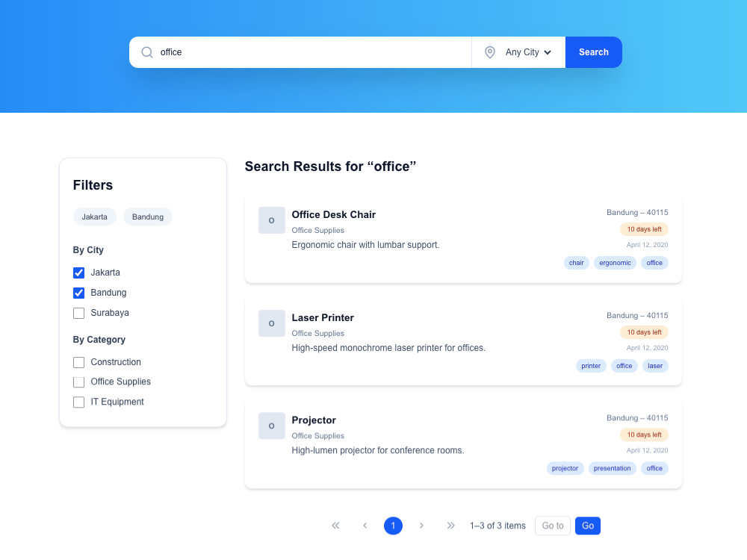The height and width of the screenshot is (560, 747).
Task: Click the 10 days left badge on Projector
Action: (644, 435)
